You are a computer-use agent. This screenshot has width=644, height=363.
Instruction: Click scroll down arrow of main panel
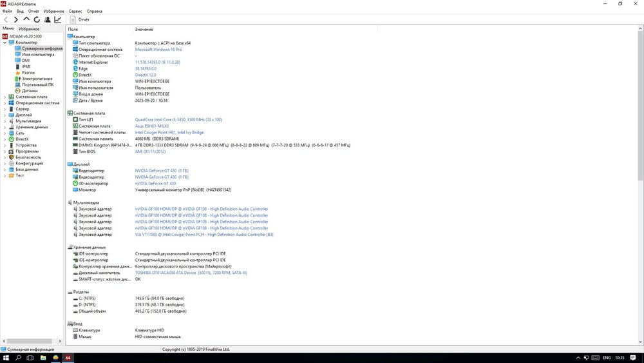coord(640,342)
